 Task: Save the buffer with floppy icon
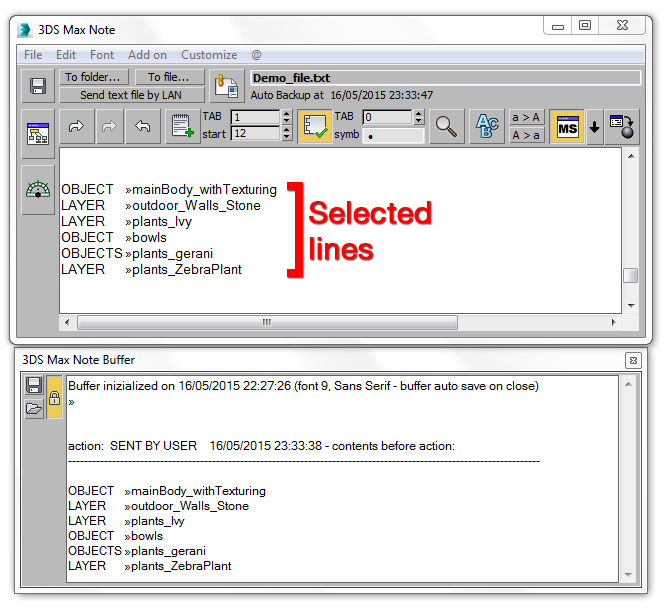pyautogui.click(x=34, y=385)
